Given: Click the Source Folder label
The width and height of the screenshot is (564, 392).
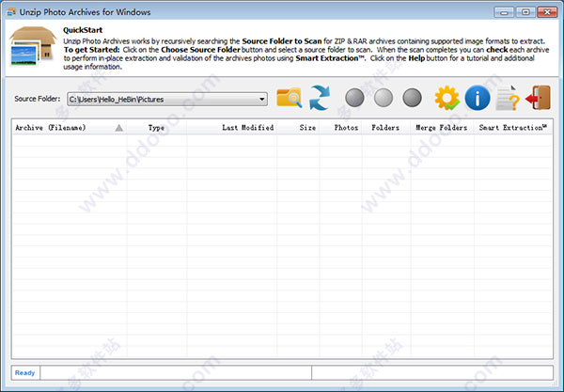Looking at the screenshot, I should 37,99.
